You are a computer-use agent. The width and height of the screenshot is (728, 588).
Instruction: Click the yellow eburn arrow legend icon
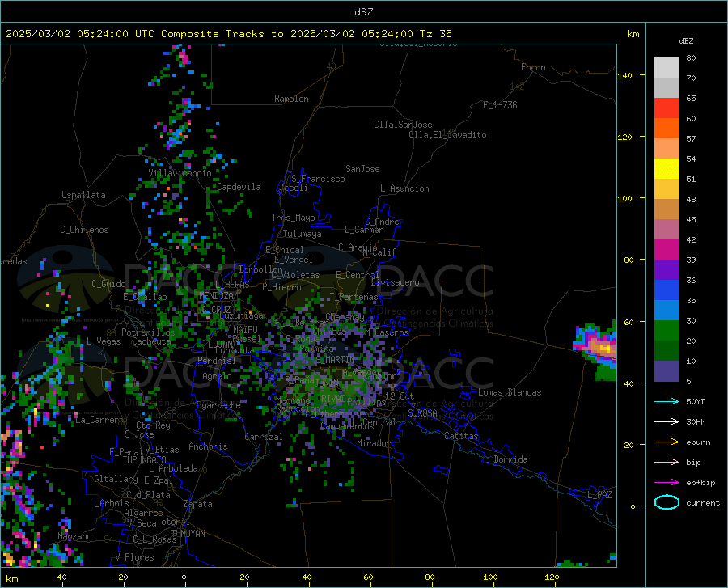pyautogui.click(x=667, y=442)
